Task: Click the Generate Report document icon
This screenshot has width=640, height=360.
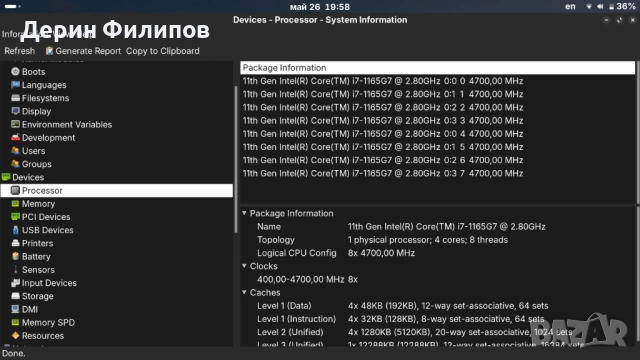Action: coord(49,51)
